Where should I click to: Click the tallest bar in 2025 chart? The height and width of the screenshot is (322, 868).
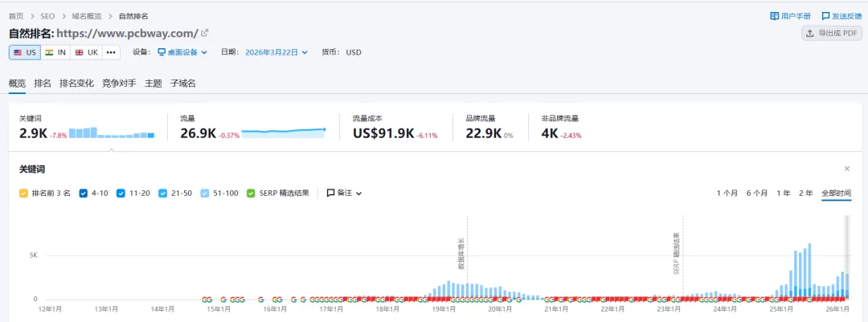[x=809, y=271]
